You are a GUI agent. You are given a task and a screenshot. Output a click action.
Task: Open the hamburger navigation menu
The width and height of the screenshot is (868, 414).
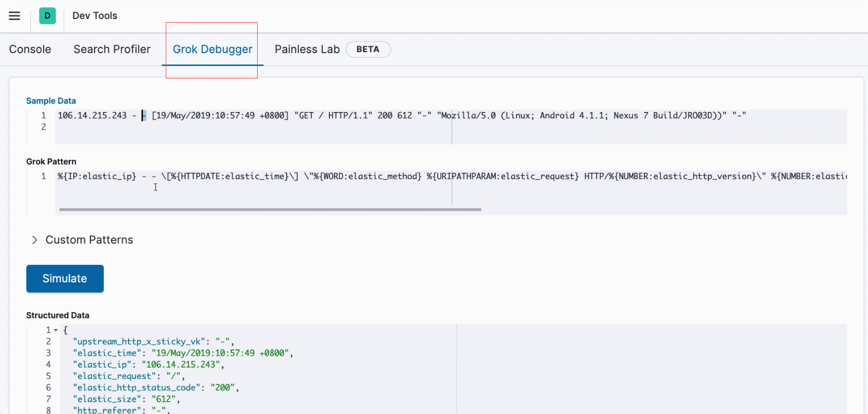click(14, 16)
